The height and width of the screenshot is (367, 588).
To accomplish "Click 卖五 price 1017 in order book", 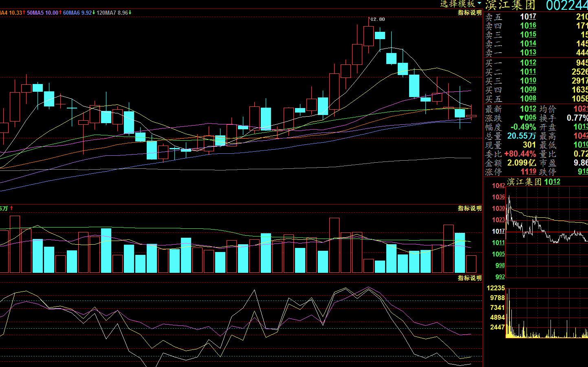I will (528, 17).
